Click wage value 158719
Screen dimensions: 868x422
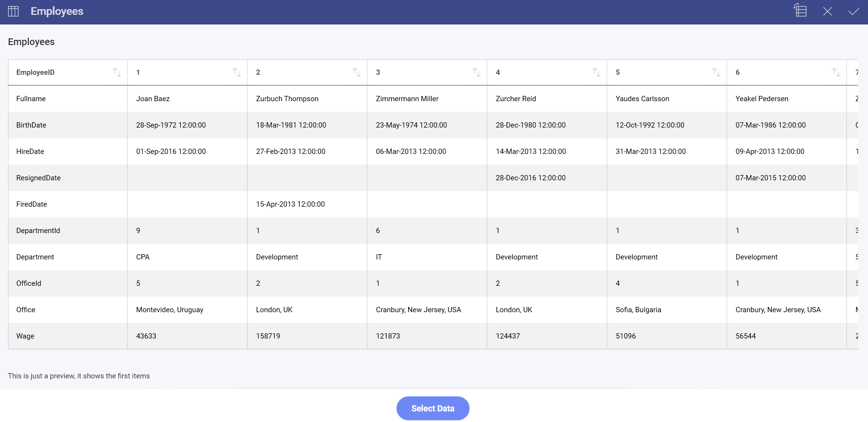point(268,336)
